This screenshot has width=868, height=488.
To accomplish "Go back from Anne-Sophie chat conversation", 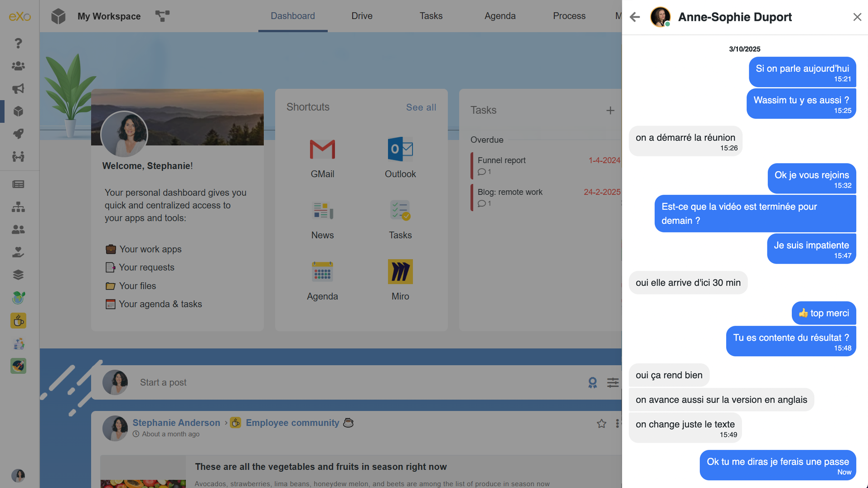I will click(x=635, y=17).
